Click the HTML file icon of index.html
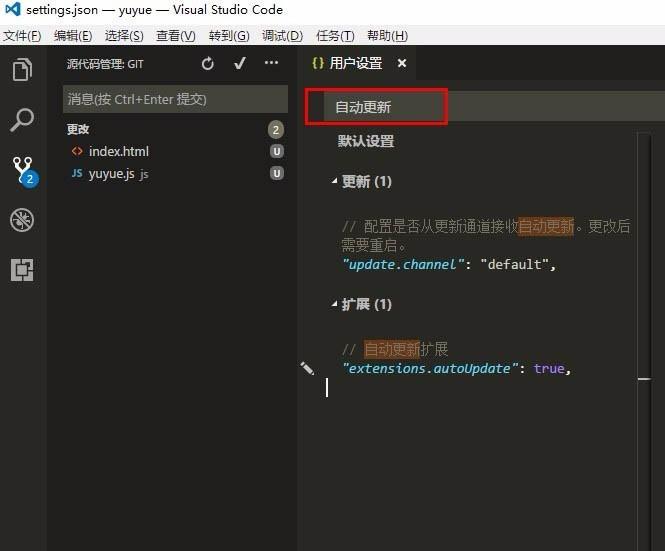665x551 pixels. 77,151
